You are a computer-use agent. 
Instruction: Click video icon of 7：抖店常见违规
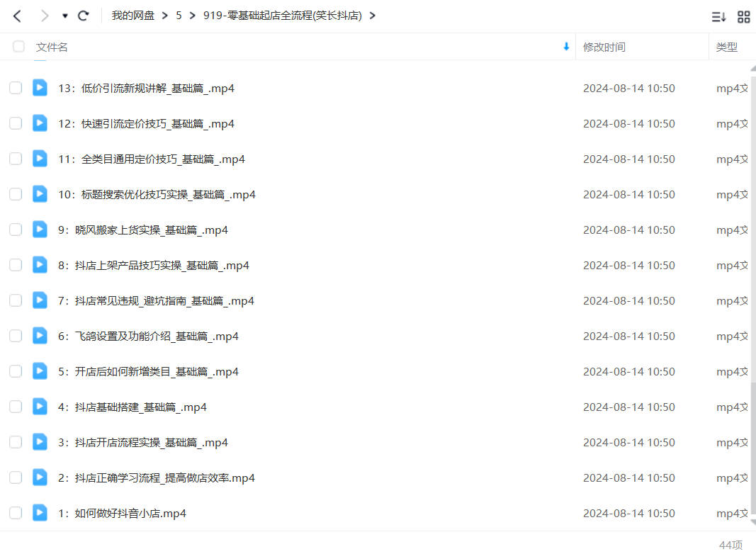coord(40,300)
